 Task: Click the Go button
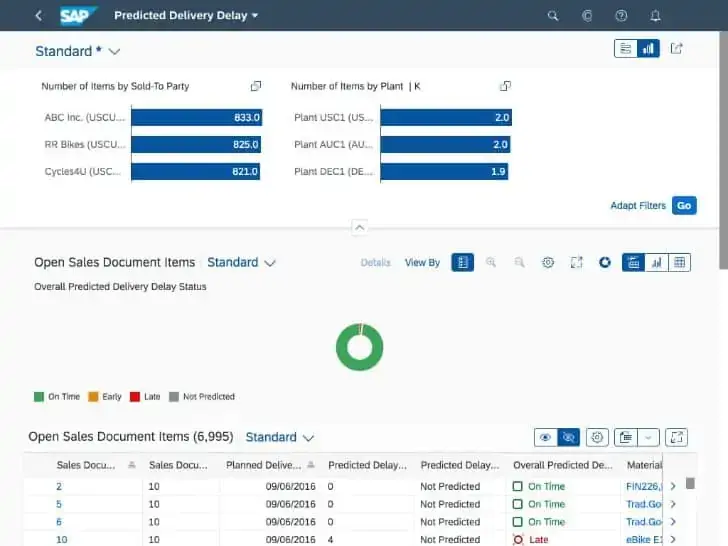(684, 206)
